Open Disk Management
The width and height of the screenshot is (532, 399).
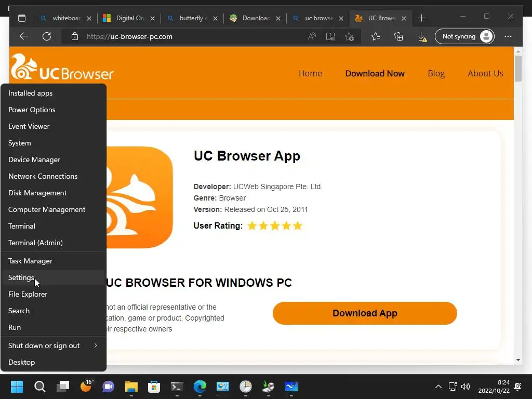[54, 193]
